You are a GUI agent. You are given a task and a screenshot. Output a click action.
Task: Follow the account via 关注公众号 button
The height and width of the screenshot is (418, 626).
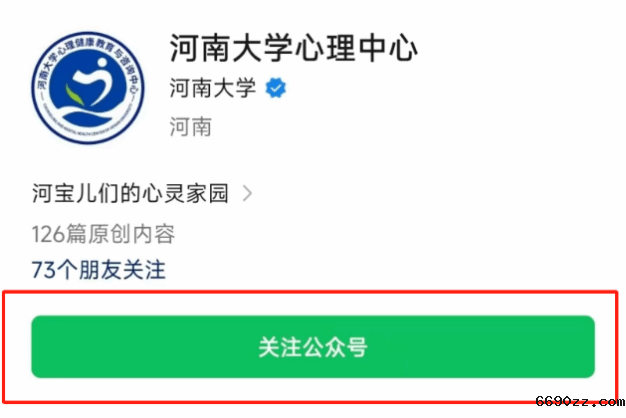tap(313, 347)
